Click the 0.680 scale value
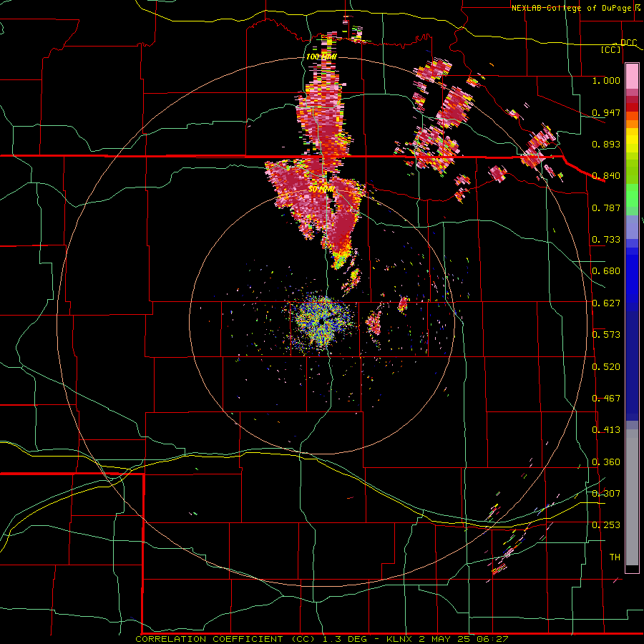This screenshot has height=644, width=644. (606, 271)
